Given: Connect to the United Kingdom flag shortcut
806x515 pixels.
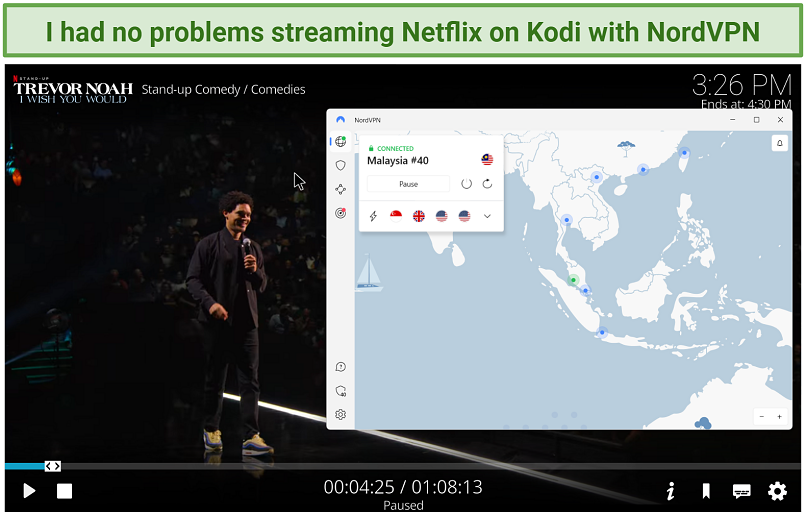Looking at the screenshot, I should [419, 216].
